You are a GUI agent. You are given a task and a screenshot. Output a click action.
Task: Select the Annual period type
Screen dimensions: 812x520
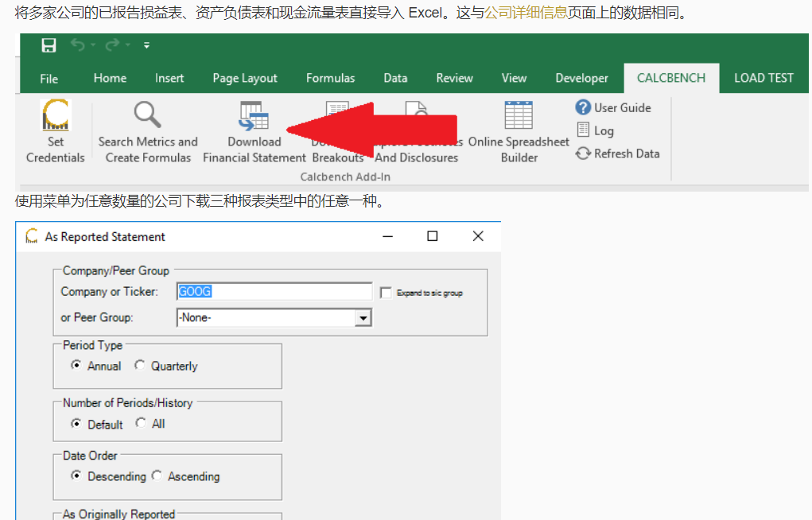pyautogui.click(x=76, y=365)
